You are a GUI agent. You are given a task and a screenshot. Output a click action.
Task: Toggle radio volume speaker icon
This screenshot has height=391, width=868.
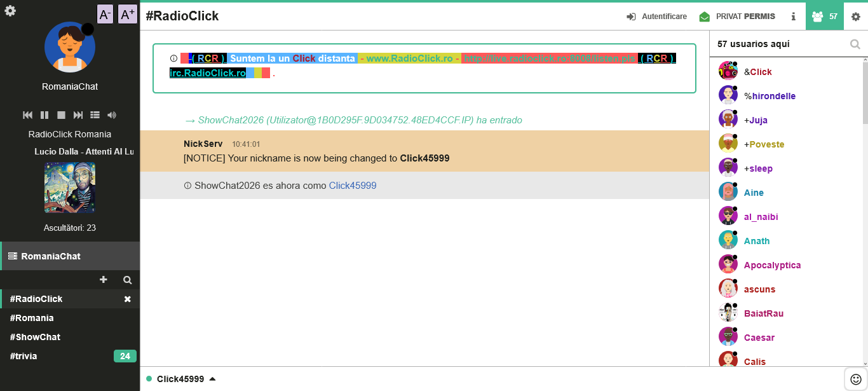(112, 115)
